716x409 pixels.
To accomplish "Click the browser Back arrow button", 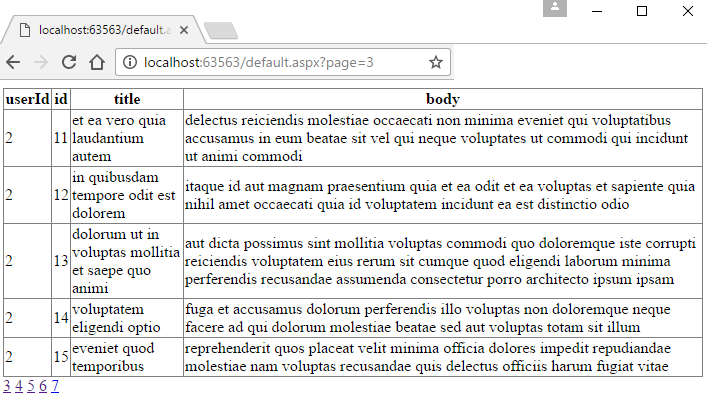I will coord(14,62).
